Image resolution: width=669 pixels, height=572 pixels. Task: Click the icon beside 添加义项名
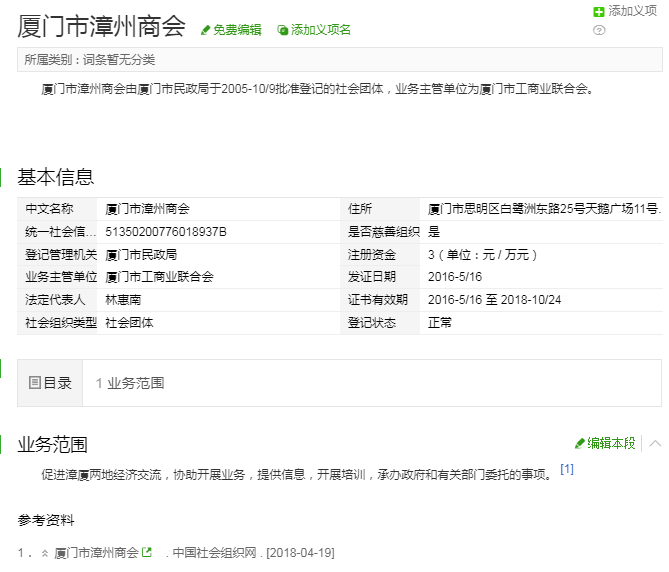click(x=282, y=30)
